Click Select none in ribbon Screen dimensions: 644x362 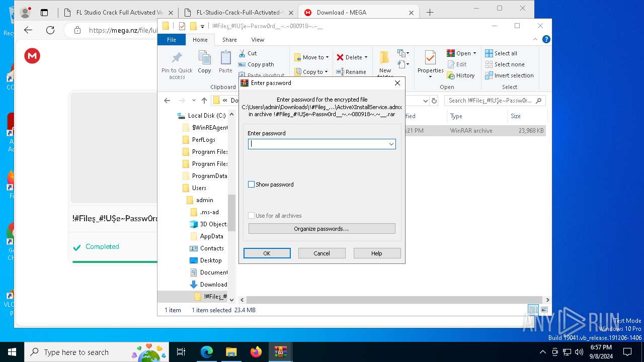505,64
